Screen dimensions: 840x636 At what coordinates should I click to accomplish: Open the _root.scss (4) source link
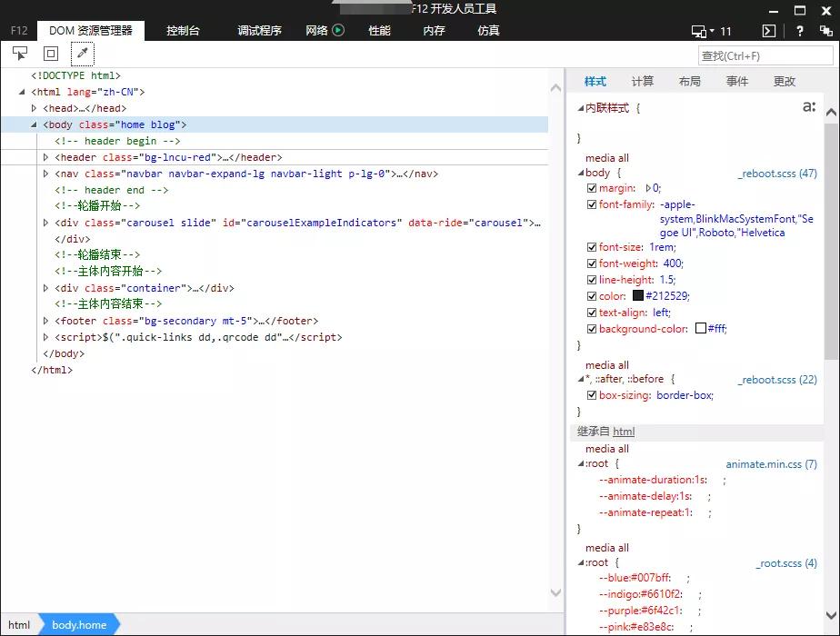(786, 563)
